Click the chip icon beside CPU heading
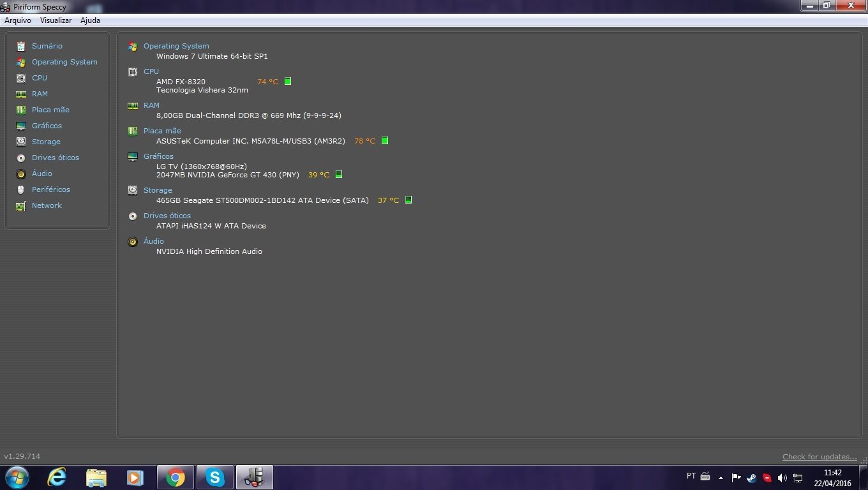This screenshot has width=868, height=490. 133,71
